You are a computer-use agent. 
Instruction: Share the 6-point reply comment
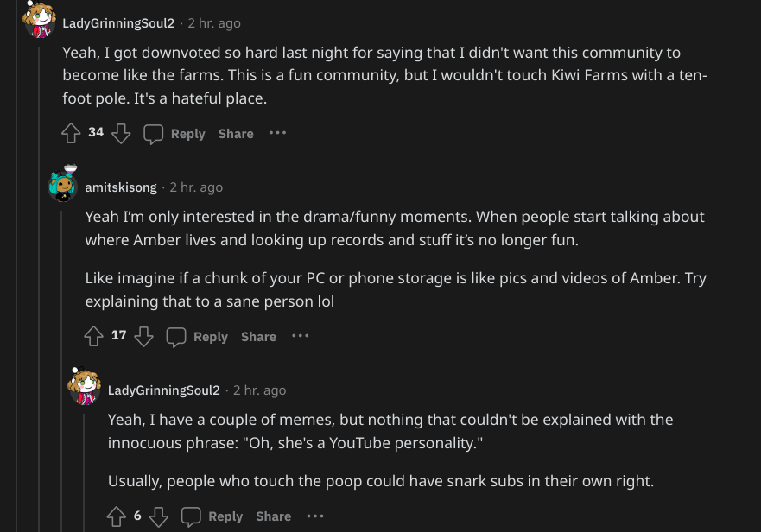tap(273, 516)
